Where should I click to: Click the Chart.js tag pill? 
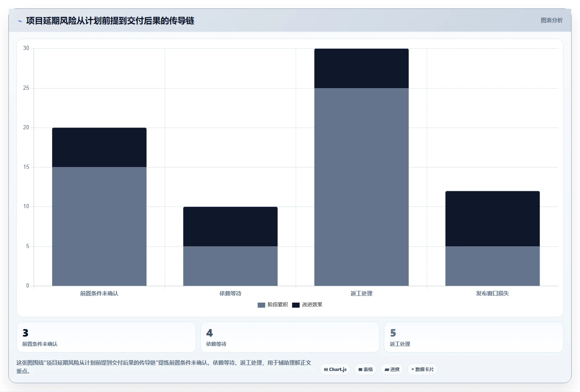(335, 369)
